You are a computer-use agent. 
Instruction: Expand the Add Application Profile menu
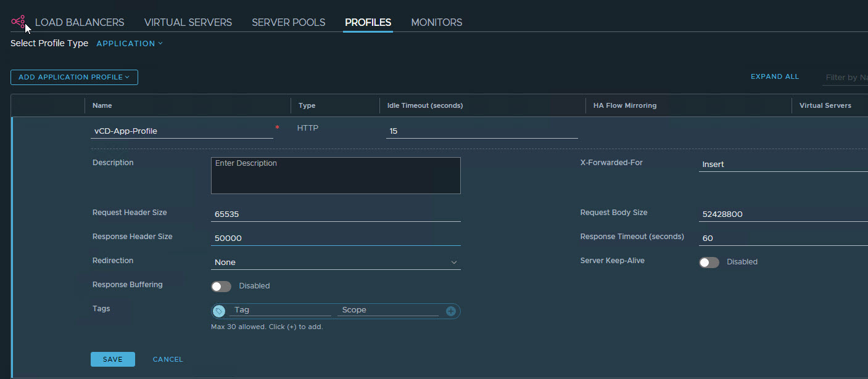(x=74, y=77)
